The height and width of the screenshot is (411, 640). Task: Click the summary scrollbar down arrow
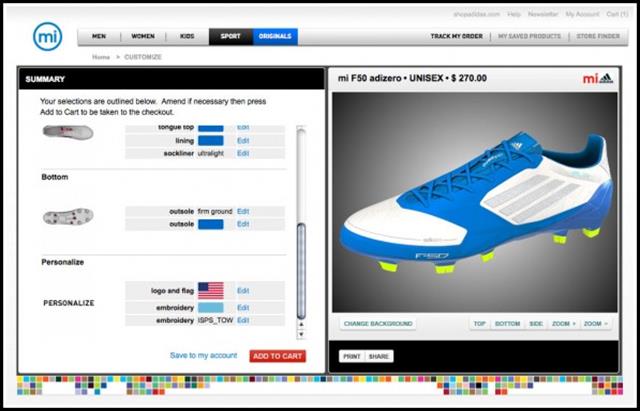click(x=301, y=334)
